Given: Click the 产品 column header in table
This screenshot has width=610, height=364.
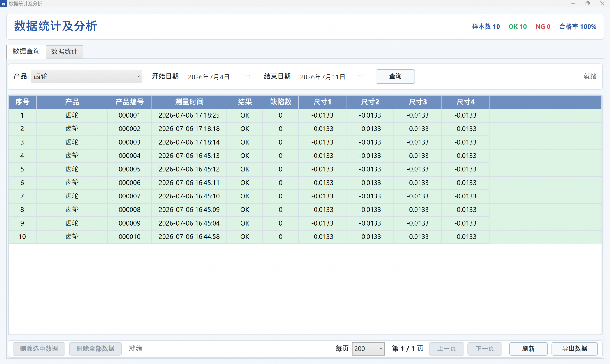Looking at the screenshot, I should [x=72, y=102].
